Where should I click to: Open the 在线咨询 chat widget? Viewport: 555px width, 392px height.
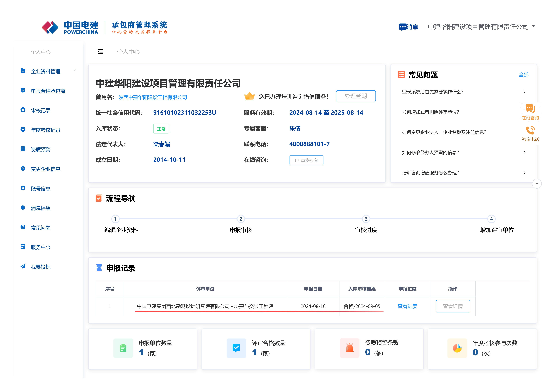coord(530,112)
